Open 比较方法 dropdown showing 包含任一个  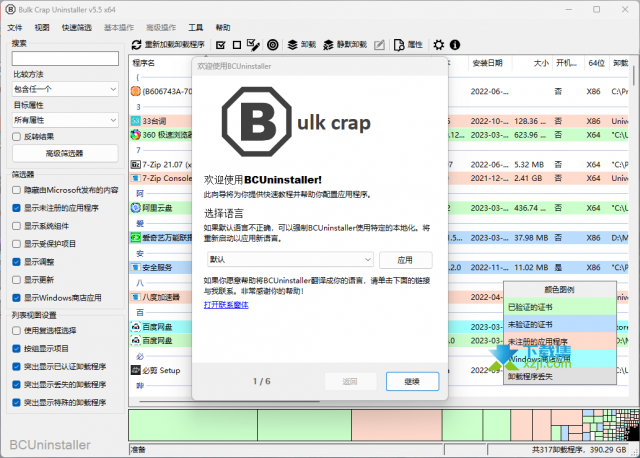click(65, 89)
